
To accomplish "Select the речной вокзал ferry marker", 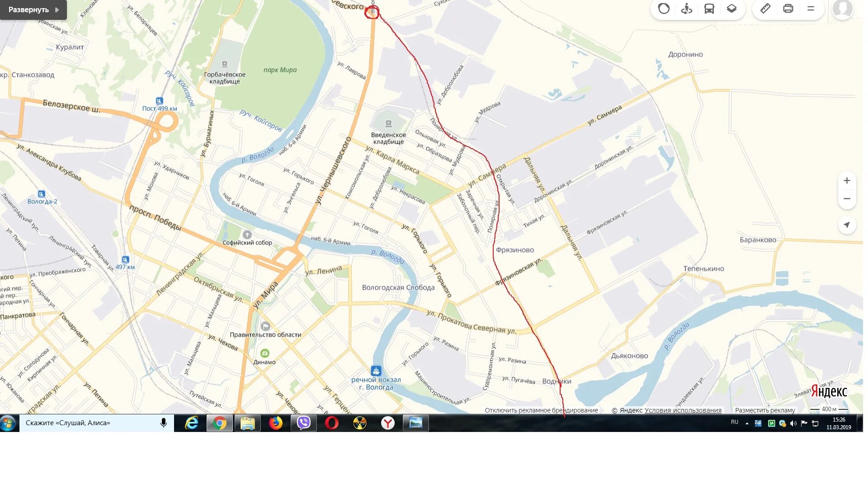I will [376, 371].
